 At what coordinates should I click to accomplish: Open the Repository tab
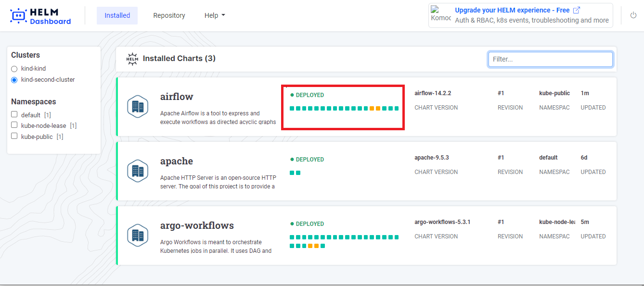click(x=169, y=15)
